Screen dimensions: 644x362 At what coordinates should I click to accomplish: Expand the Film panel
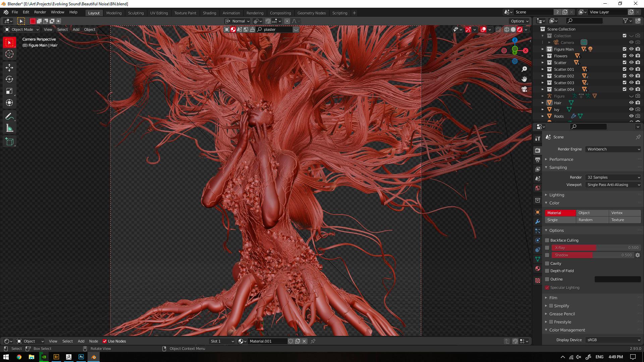coord(553,298)
